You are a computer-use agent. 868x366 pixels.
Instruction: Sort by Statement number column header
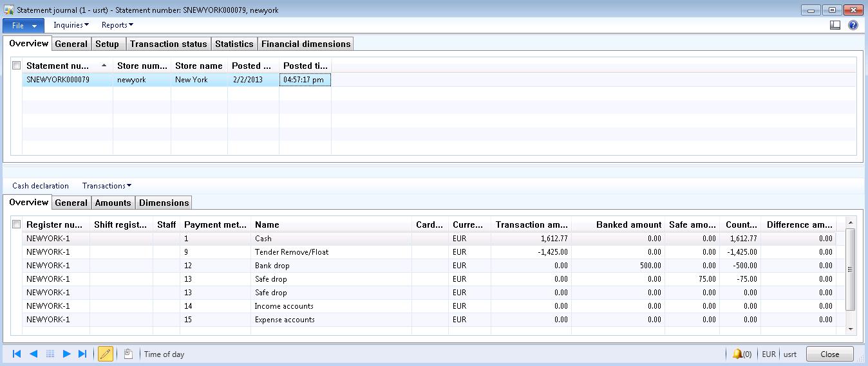pyautogui.click(x=68, y=66)
